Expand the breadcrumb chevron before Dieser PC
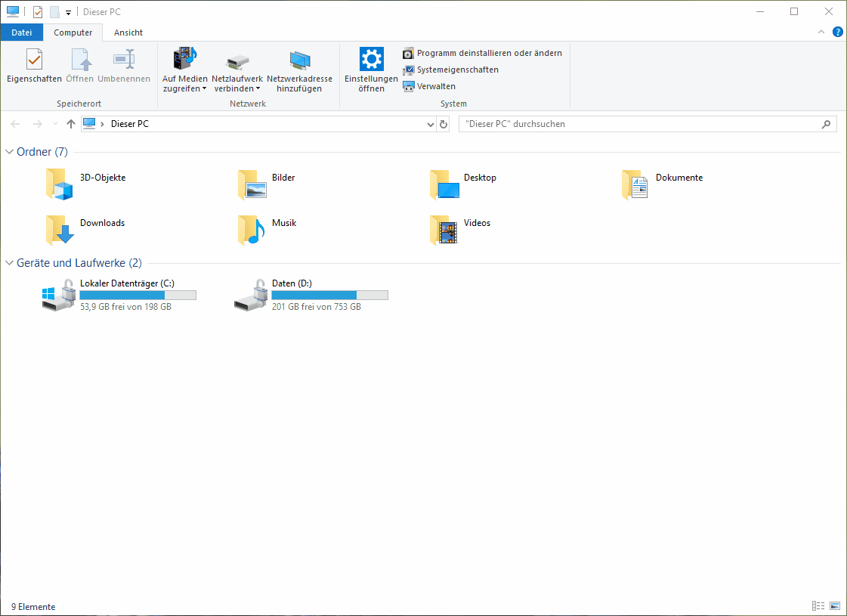 click(x=102, y=124)
